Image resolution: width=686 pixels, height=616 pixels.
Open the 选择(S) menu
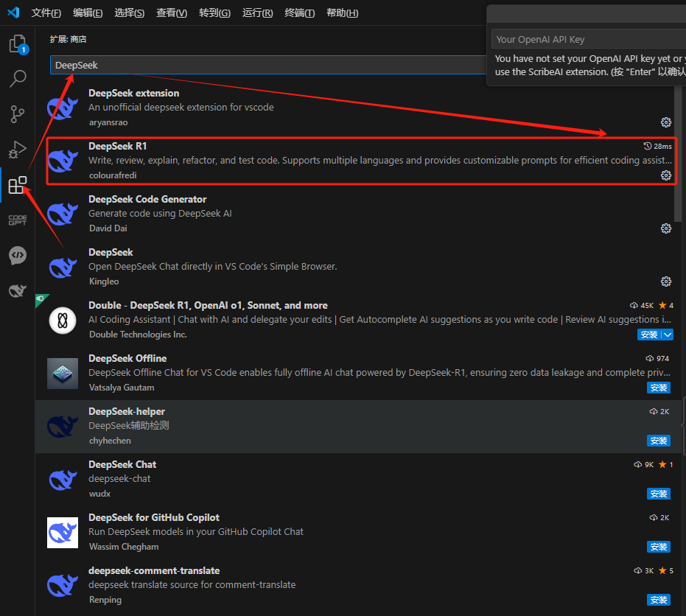pos(129,13)
